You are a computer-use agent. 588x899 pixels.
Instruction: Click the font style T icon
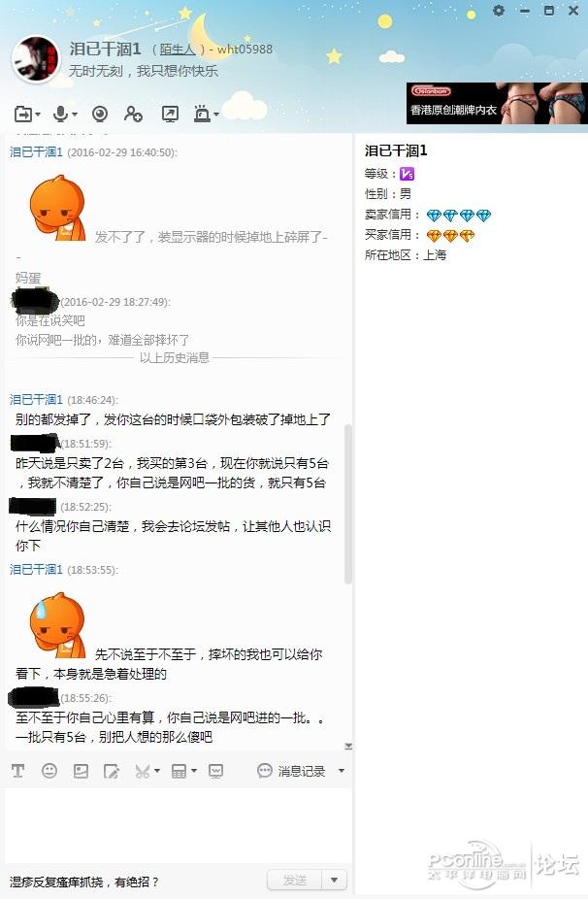tap(17, 771)
